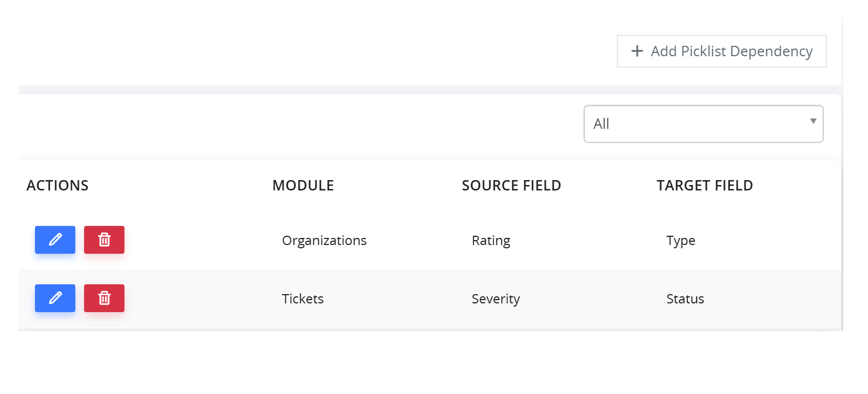868x394 pixels.
Task: Delete the Organizations picklist dependency
Action: tap(104, 240)
